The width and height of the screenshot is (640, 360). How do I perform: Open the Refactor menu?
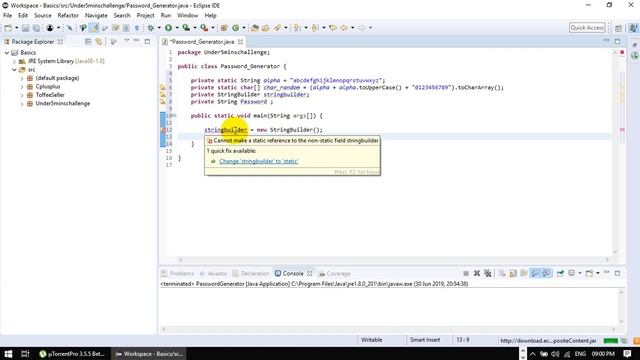click(x=68, y=16)
